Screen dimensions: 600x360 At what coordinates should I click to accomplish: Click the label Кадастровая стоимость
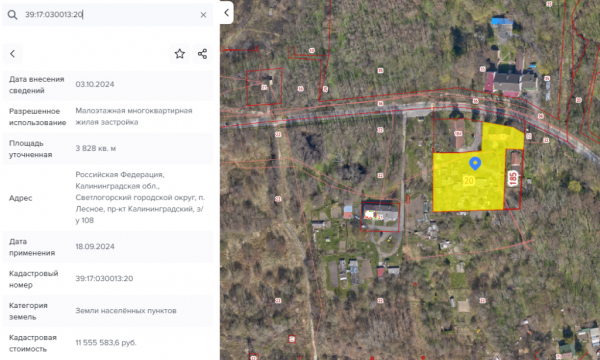(33, 343)
